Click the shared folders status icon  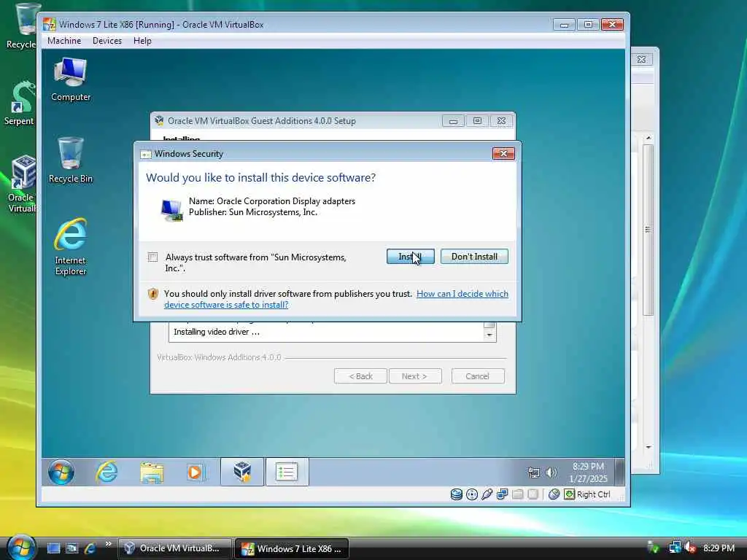coord(517,494)
